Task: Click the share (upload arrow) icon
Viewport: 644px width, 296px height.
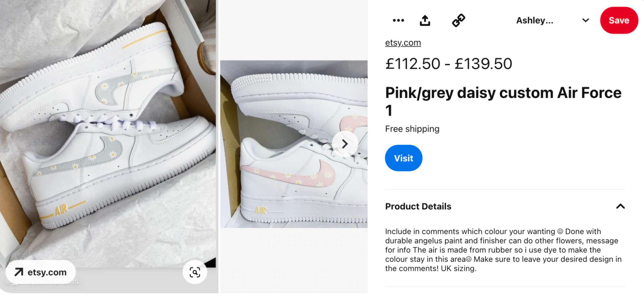Action: [x=425, y=21]
